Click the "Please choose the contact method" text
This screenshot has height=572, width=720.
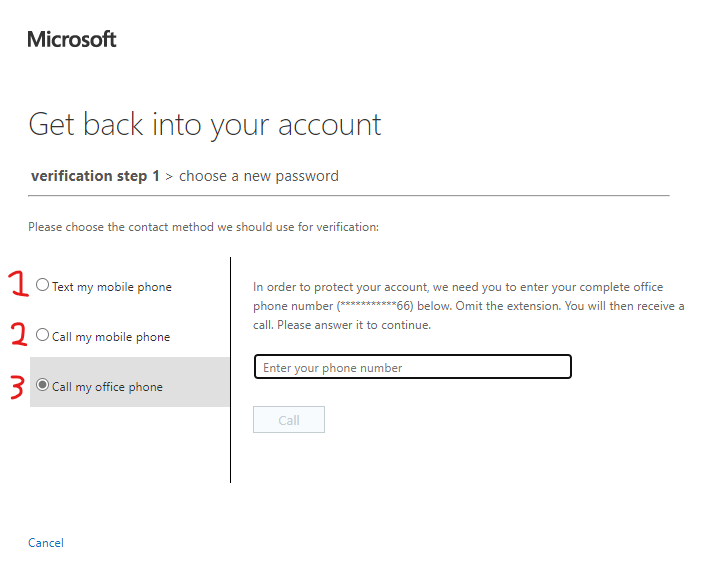pyautogui.click(x=203, y=227)
